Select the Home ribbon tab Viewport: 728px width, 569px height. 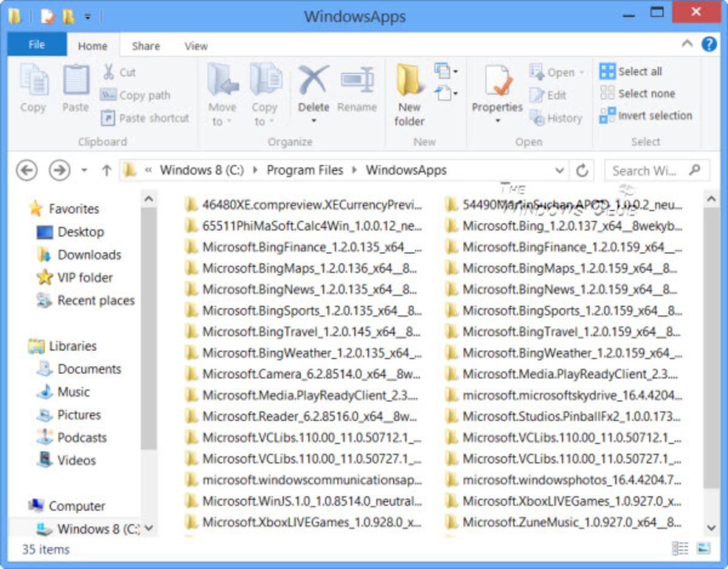click(x=93, y=45)
